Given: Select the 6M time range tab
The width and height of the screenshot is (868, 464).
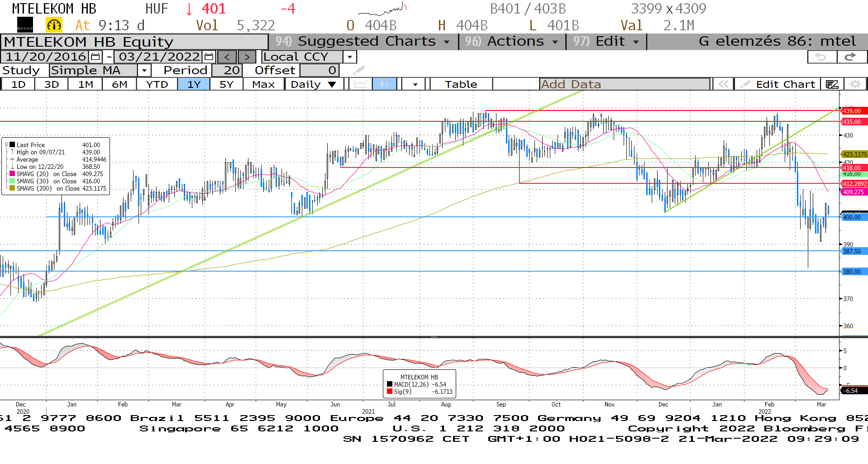Looking at the screenshot, I should pyautogui.click(x=119, y=84).
